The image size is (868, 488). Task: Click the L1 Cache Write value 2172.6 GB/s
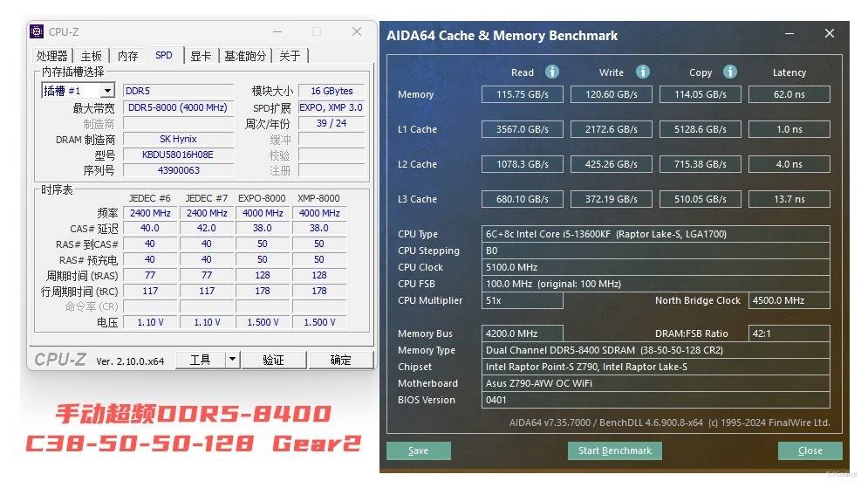(612, 129)
